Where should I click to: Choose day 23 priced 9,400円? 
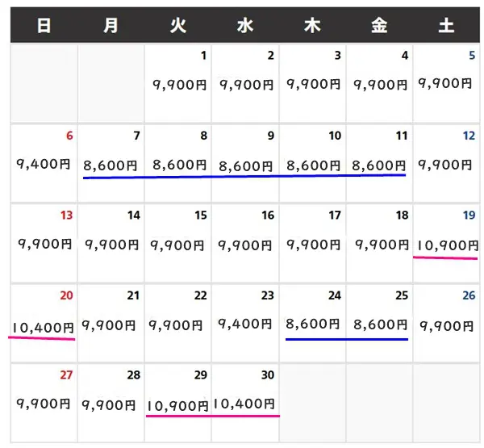pos(245,323)
